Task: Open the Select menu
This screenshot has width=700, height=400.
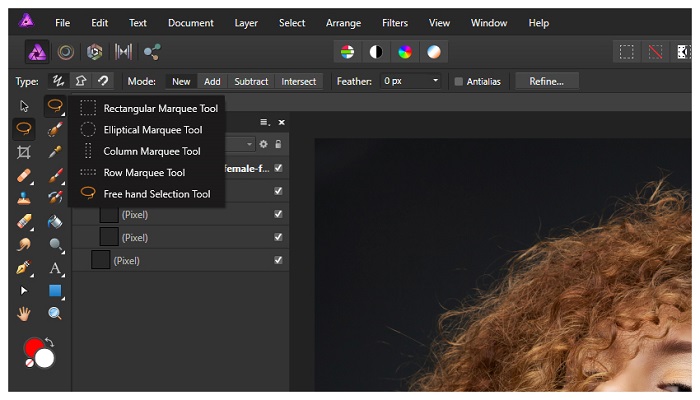Action: coord(292,23)
